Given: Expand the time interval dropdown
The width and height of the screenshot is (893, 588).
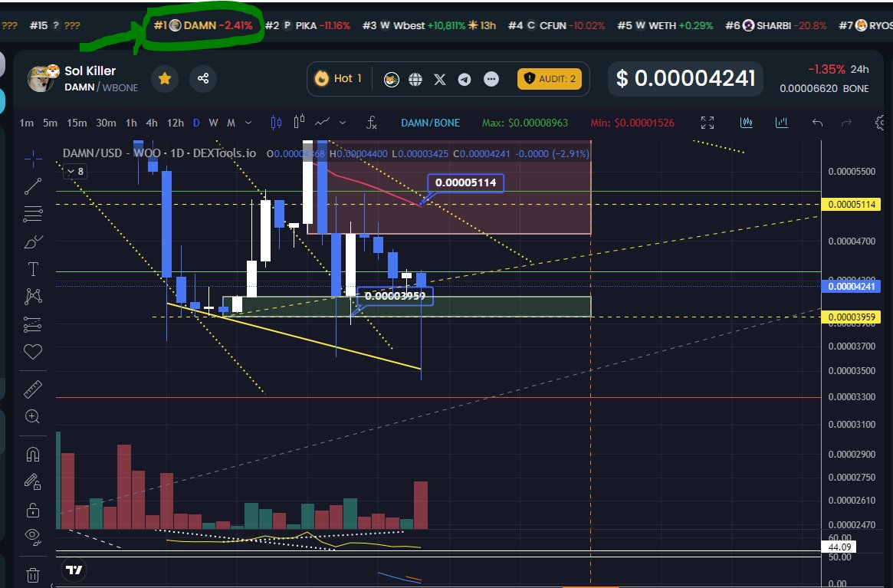Looking at the screenshot, I should click(248, 123).
